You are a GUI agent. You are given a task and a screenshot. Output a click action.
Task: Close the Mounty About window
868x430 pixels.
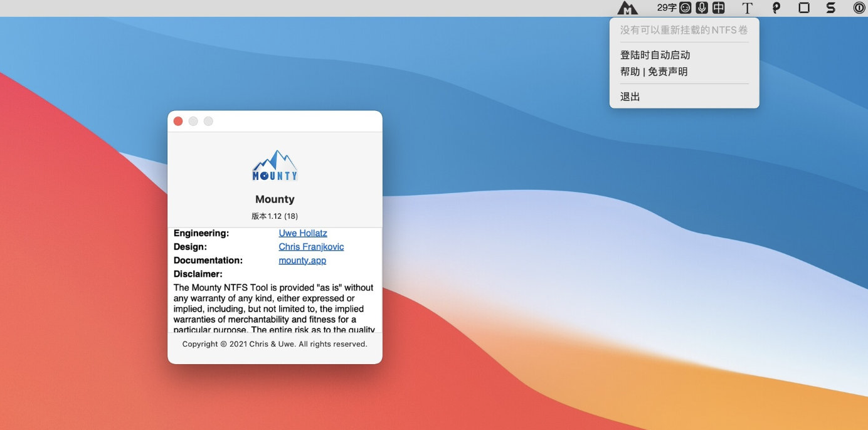[178, 121]
